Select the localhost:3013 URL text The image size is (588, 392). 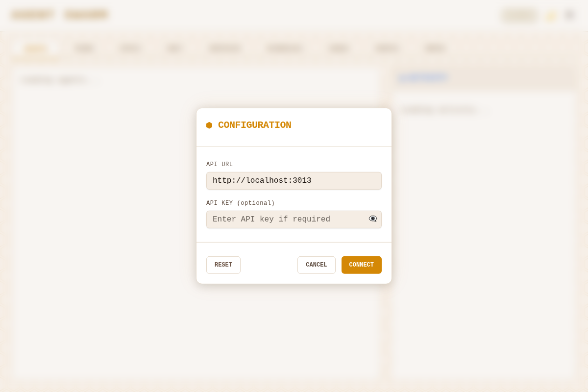[262, 180]
